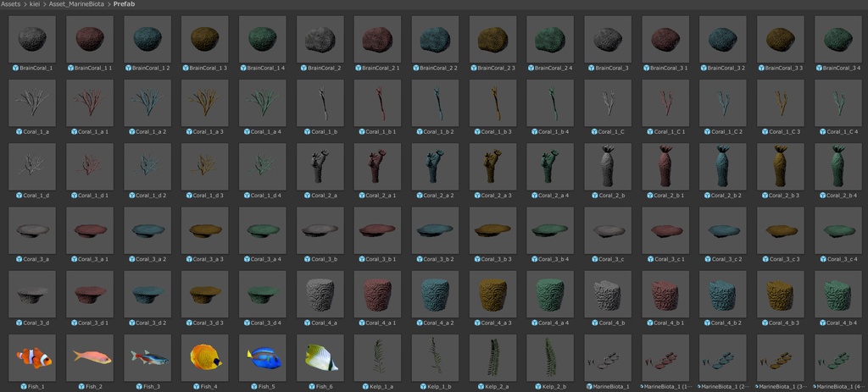Image resolution: width=868 pixels, height=392 pixels.
Task: Click the Coral_3_b 4 label
Action: coord(554,259)
